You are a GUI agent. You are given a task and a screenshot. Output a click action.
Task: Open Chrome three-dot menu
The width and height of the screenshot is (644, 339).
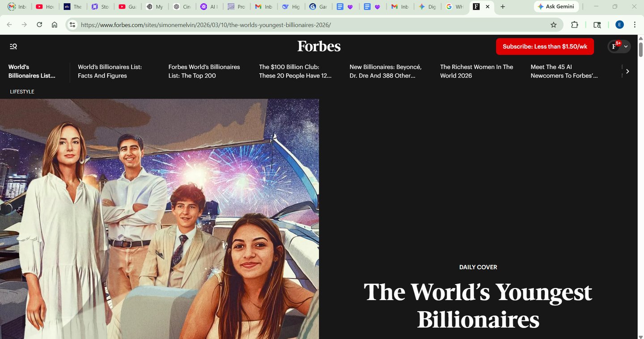click(x=635, y=25)
